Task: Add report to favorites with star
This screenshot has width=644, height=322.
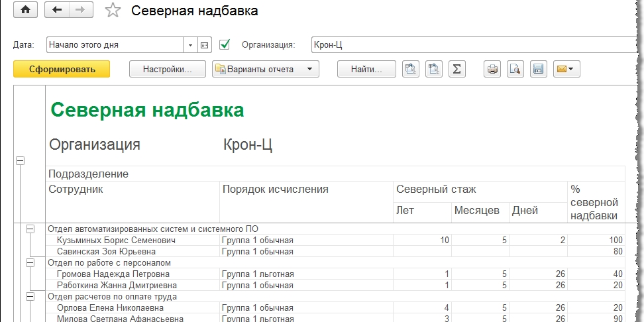Action: coord(113,11)
